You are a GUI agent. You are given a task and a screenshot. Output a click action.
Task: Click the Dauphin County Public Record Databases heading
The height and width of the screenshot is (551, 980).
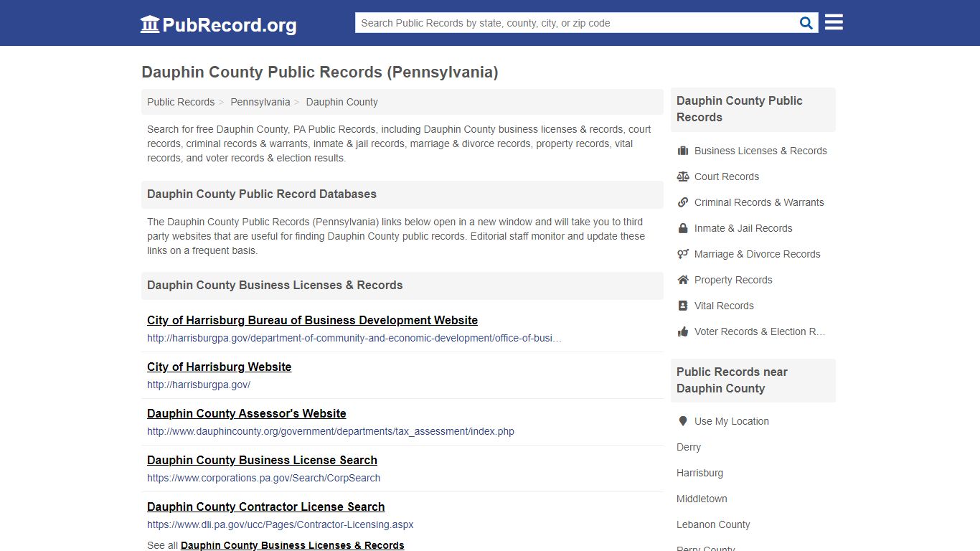(x=262, y=194)
